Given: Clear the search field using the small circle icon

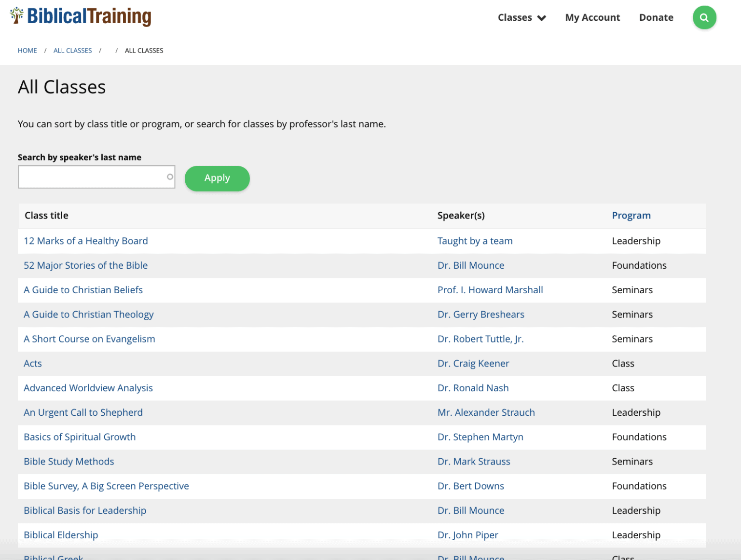Looking at the screenshot, I should pos(169,177).
